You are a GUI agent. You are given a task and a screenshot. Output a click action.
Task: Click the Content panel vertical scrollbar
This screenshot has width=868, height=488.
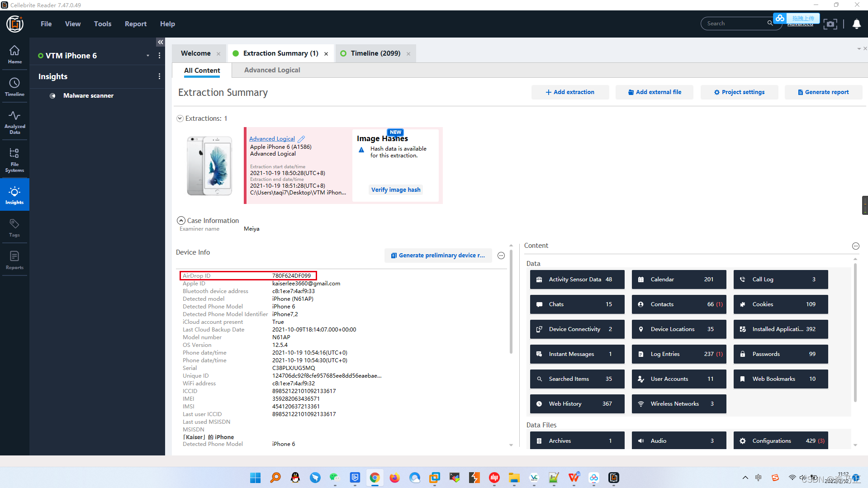(855, 332)
